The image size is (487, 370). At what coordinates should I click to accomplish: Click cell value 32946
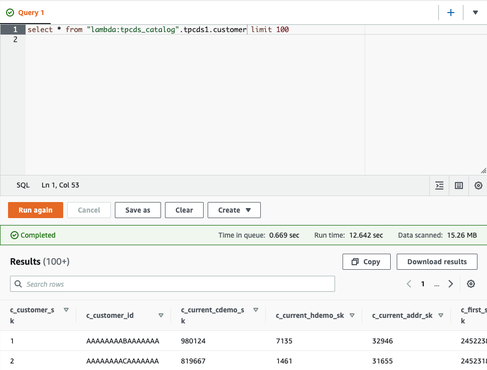(x=382, y=341)
